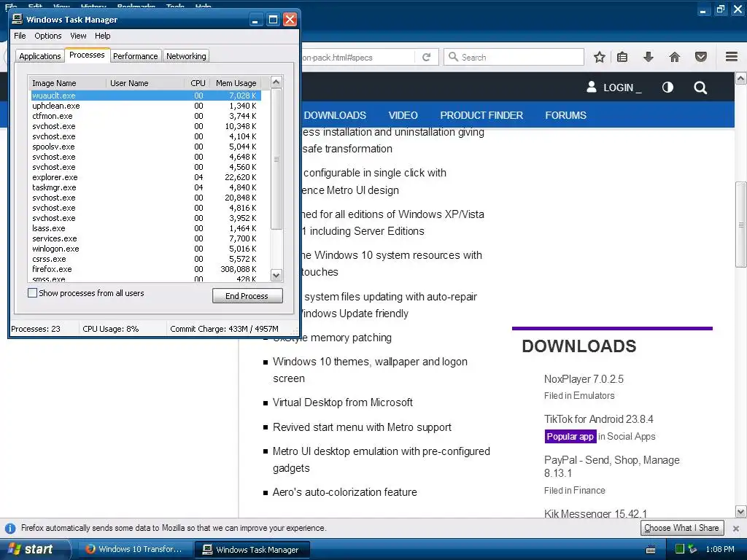Open the VIDEO navigation link
This screenshot has width=747, height=560.
tap(403, 115)
